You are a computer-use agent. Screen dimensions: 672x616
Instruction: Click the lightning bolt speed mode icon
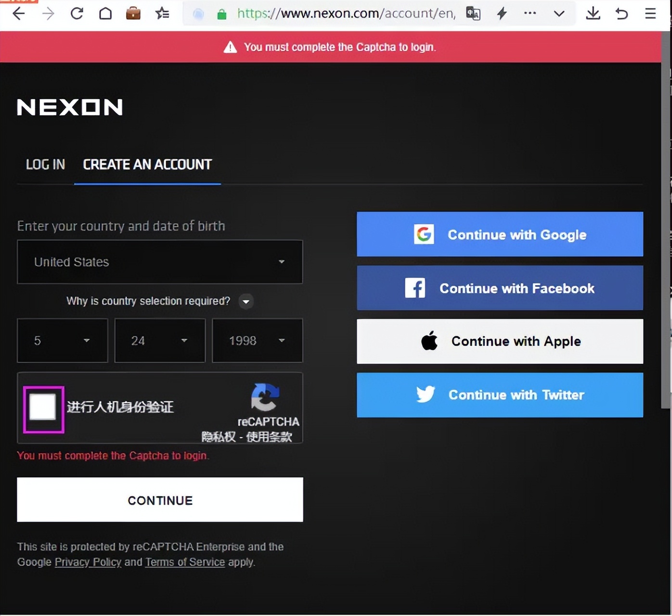click(x=502, y=13)
